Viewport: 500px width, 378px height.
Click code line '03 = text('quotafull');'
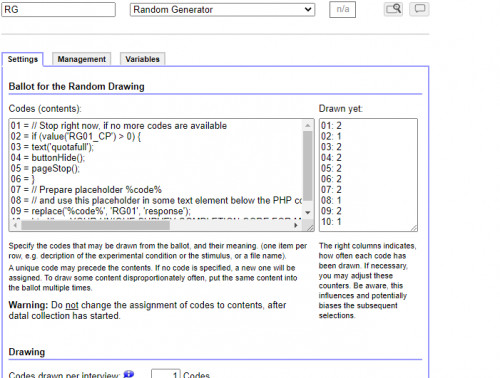52,147
